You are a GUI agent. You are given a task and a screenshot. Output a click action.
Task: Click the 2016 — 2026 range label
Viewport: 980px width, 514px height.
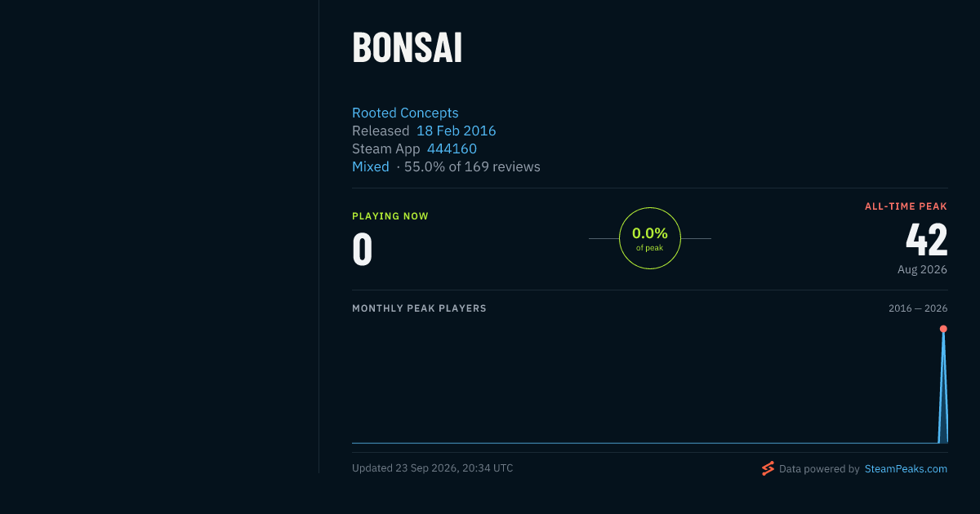pos(918,308)
